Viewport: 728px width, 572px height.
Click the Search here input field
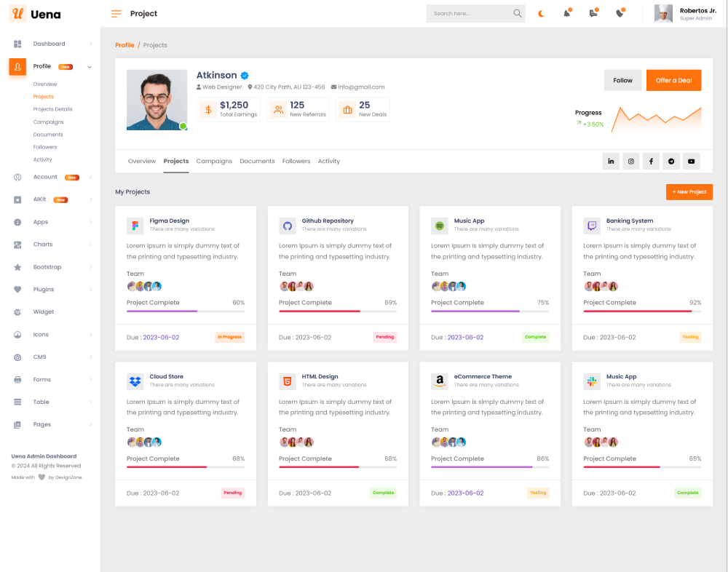[x=470, y=14]
